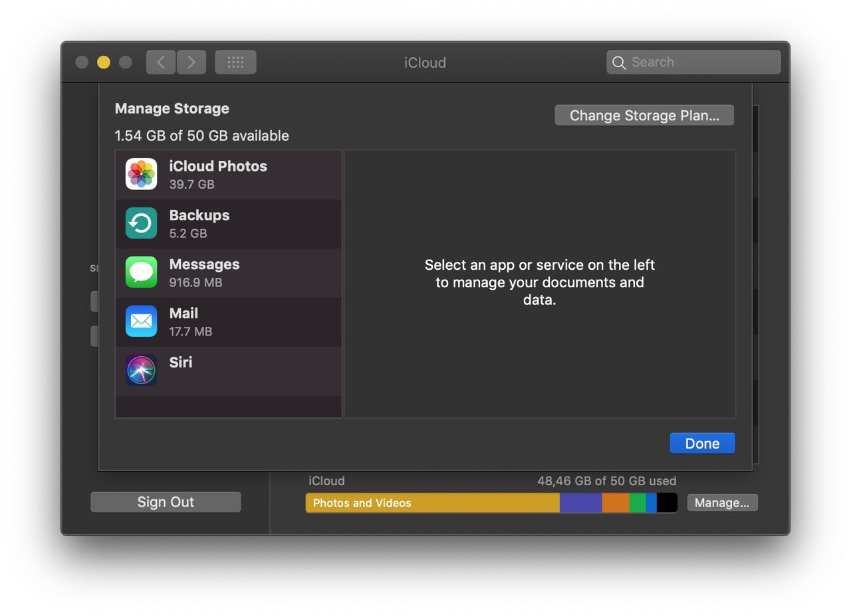Screen dimensions: 851x616
Task: Click the green storage bar segment
Action: click(638, 503)
